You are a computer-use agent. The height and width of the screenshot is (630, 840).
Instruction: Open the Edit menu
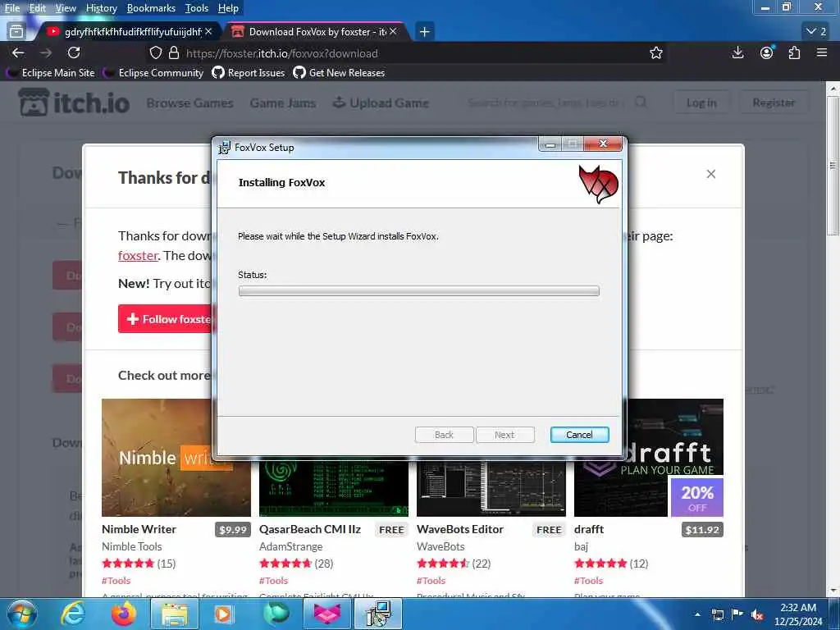37,8
